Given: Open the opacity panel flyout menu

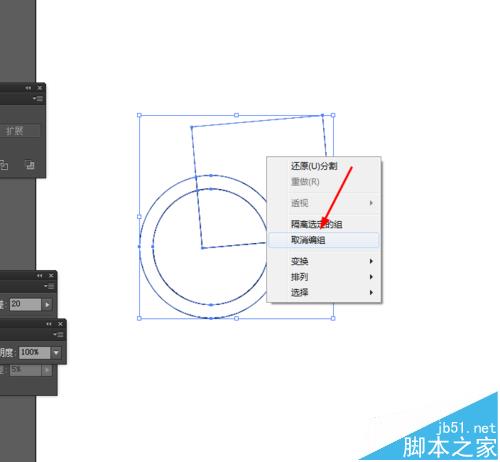Looking at the screenshot, I should tap(58, 334).
